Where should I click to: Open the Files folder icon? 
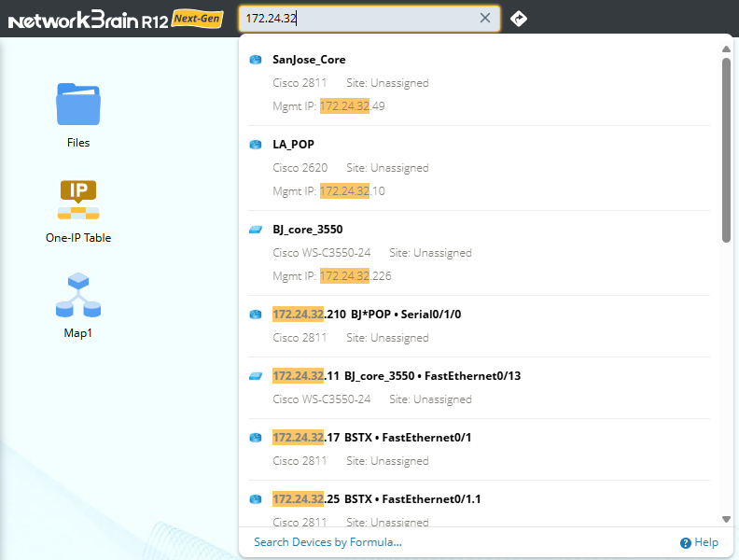tap(78, 105)
